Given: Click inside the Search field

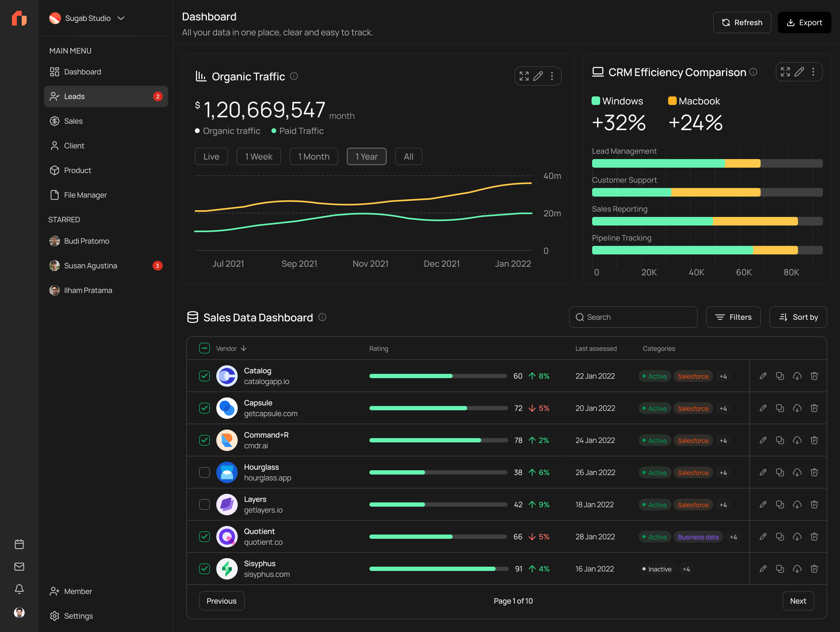Looking at the screenshot, I should click(633, 317).
